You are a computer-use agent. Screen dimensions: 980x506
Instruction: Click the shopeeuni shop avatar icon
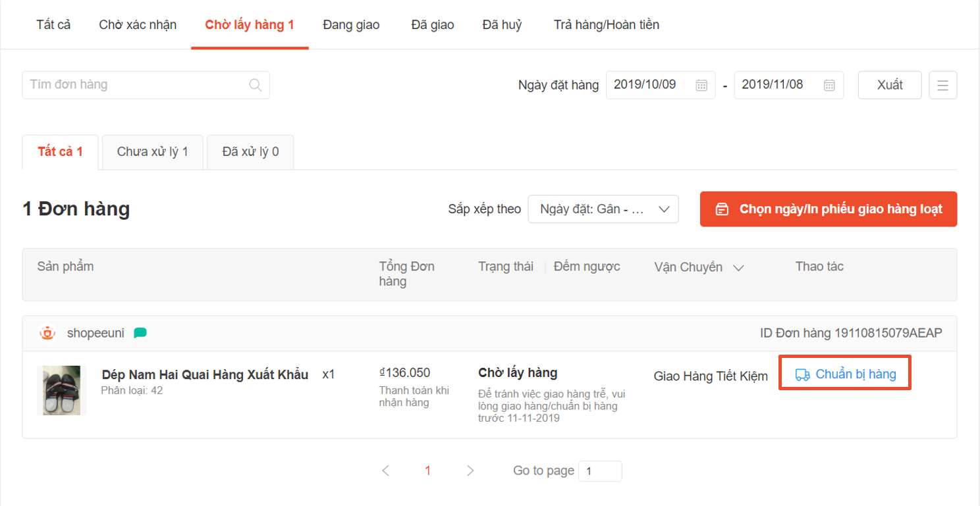(47, 333)
